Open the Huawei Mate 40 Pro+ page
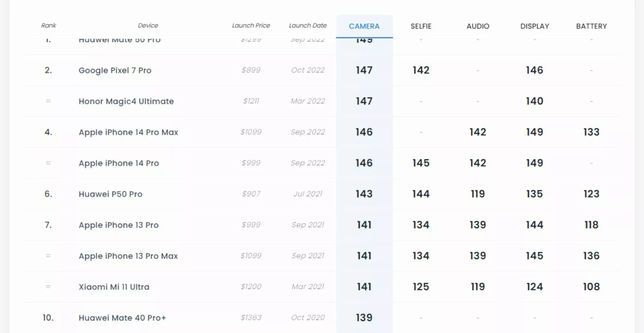 coord(122,318)
